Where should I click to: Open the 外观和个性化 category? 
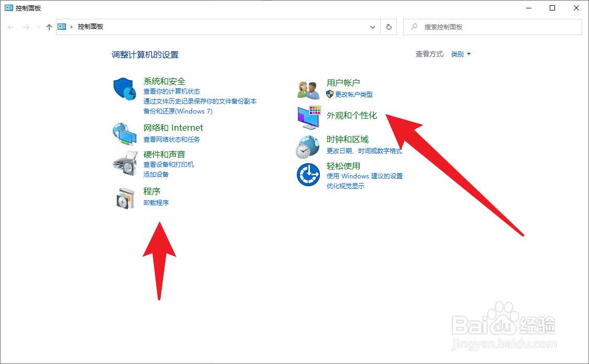(352, 115)
